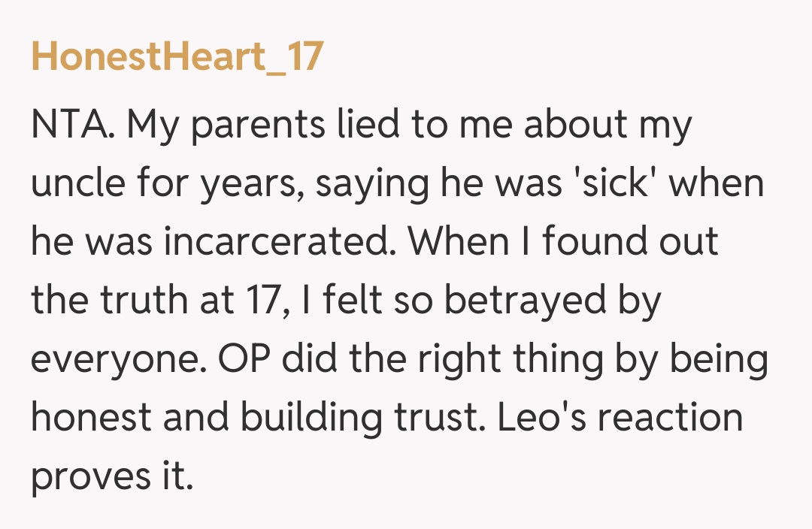
Task: Click the closing words 'proves it.'
Action: tap(112, 474)
